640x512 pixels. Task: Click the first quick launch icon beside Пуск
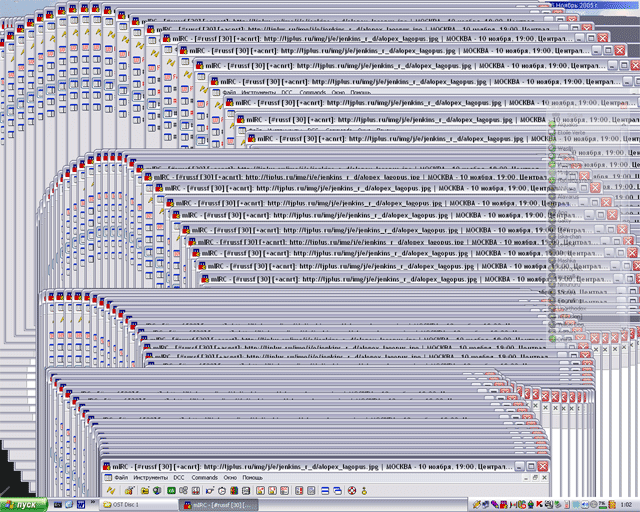coord(58,505)
